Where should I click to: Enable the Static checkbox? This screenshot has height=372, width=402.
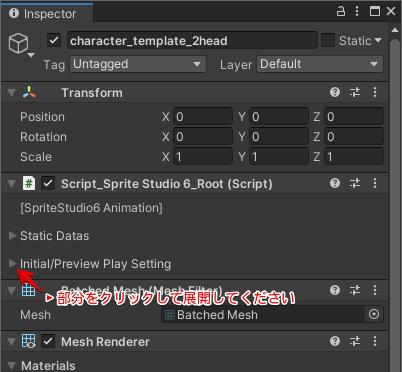[x=328, y=41]
